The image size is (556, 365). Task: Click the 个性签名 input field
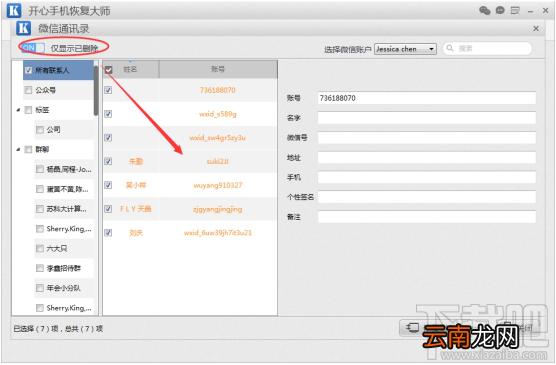tap(427, 197)
